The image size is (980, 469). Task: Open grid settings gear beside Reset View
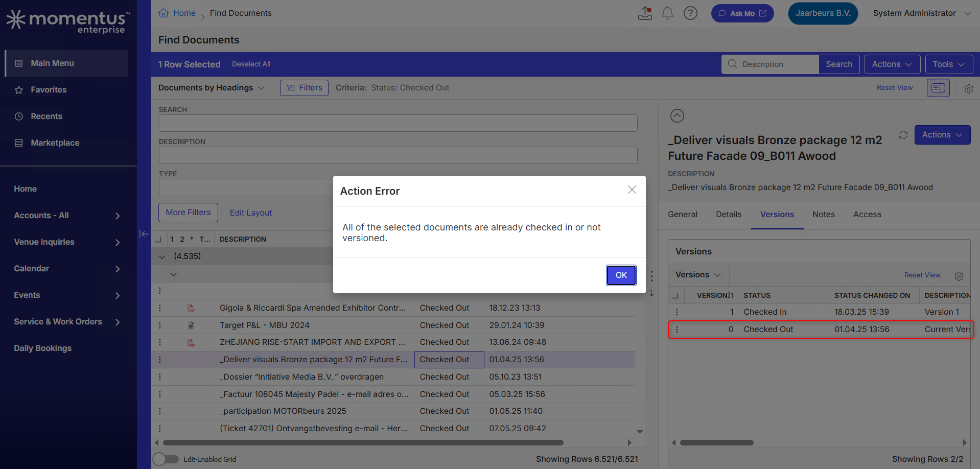click(x=968, y=88)
